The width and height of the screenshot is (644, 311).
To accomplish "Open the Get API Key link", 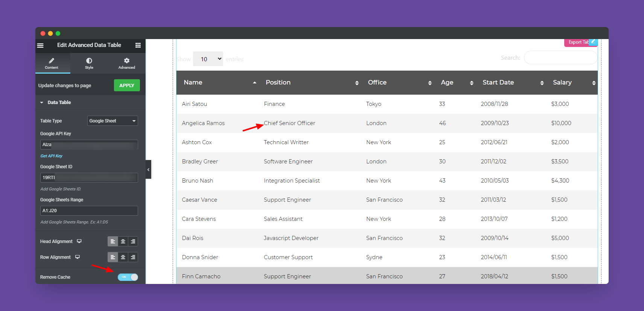I will pos(52,156).
